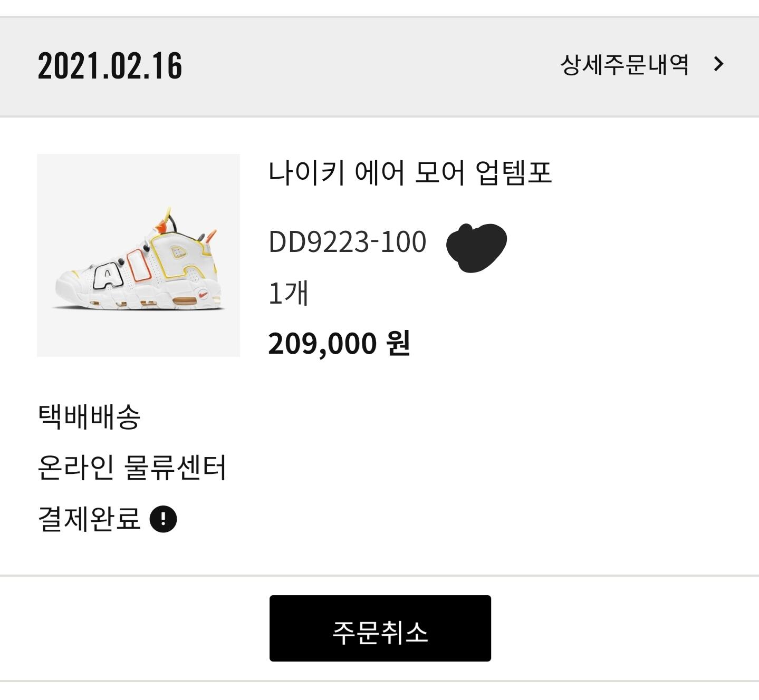Screen dimensions: 759x700
Task: Click the 온라인 물류센터 label
Action: (132, 468)
